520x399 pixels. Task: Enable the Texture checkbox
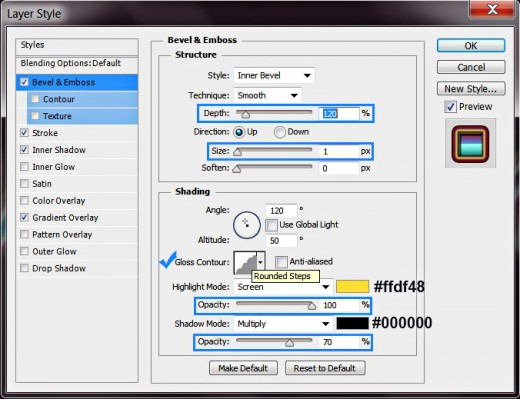point(35,116)
